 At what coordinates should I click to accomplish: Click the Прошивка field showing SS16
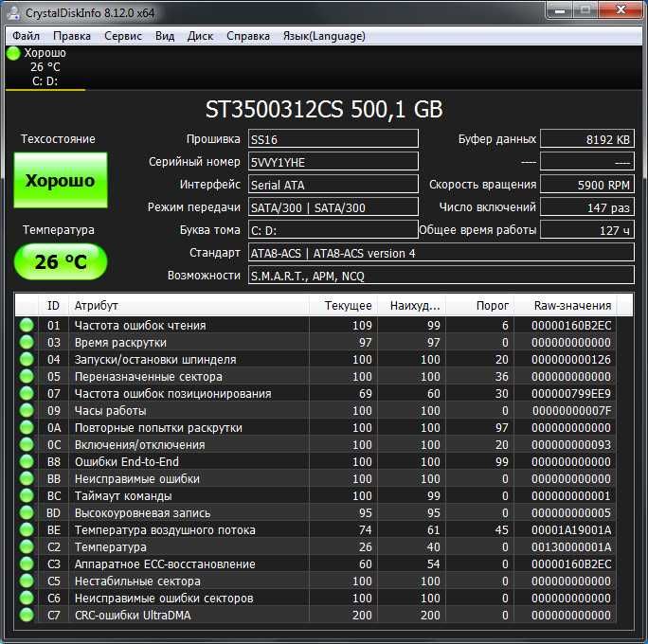tap(333, 139)
